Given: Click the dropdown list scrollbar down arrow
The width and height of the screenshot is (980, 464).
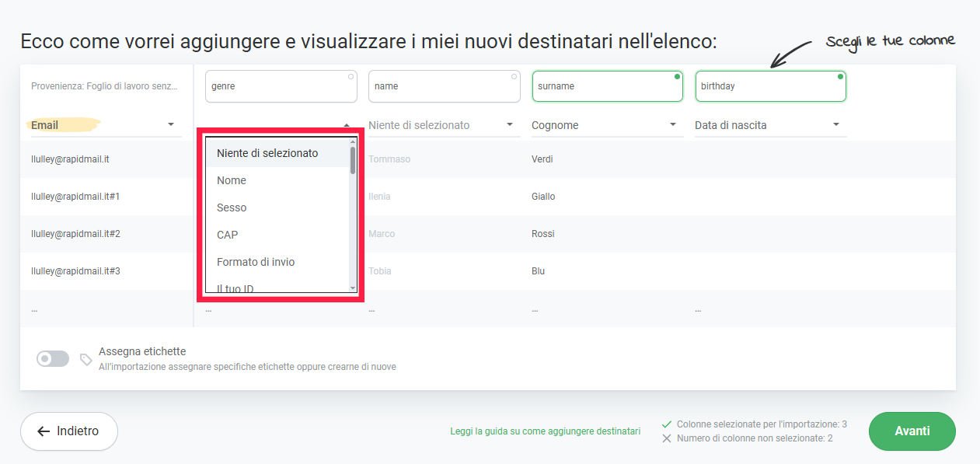Looking at the screenshot, I should click(x=353, y=288).
